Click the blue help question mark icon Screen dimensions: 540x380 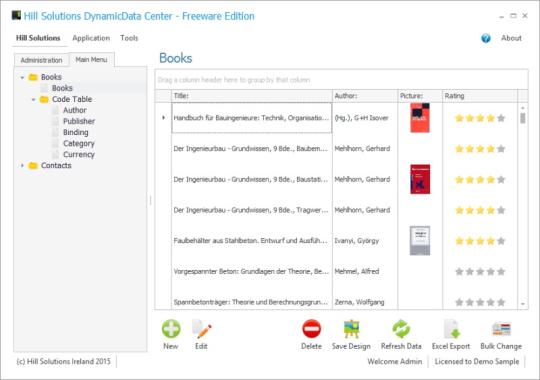click(x=486, y=38)
